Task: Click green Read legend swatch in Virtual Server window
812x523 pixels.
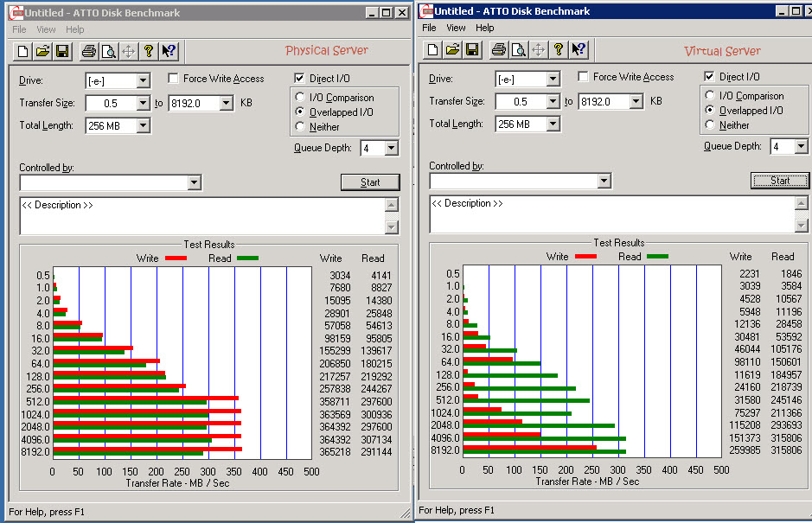Action: [x=657, y=257]
